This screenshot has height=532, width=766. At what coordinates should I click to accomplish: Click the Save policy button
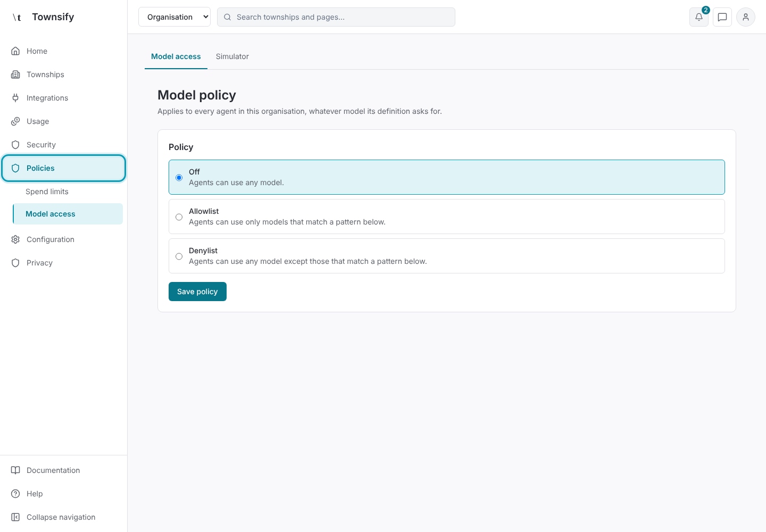197,292
